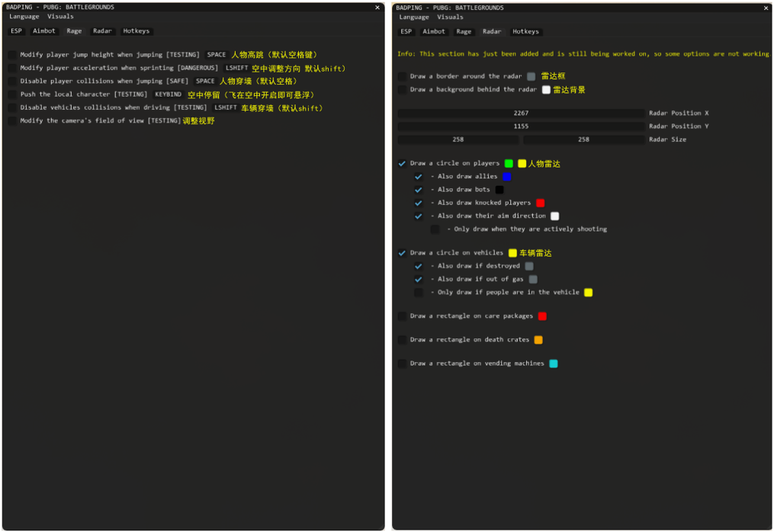Open Visuals menu in the right window

[450, 17]
